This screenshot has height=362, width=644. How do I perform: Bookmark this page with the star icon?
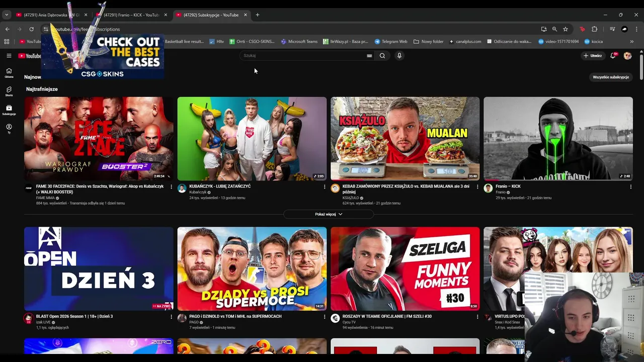click(566, 29)
